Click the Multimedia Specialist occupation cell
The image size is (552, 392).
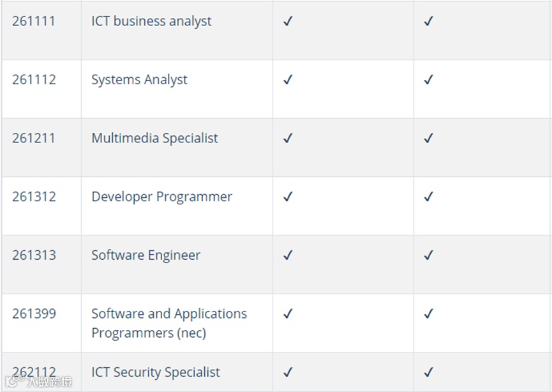[x=154, y=138]
